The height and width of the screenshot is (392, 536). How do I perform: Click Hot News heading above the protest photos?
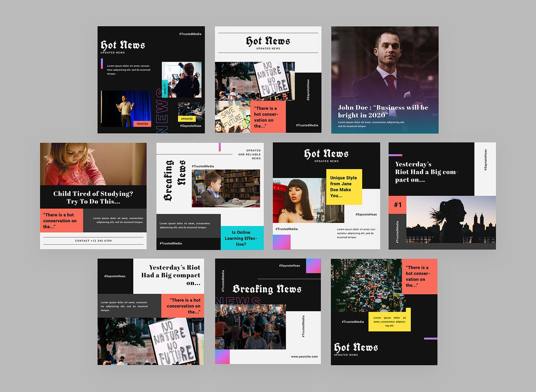click(268, 41)
